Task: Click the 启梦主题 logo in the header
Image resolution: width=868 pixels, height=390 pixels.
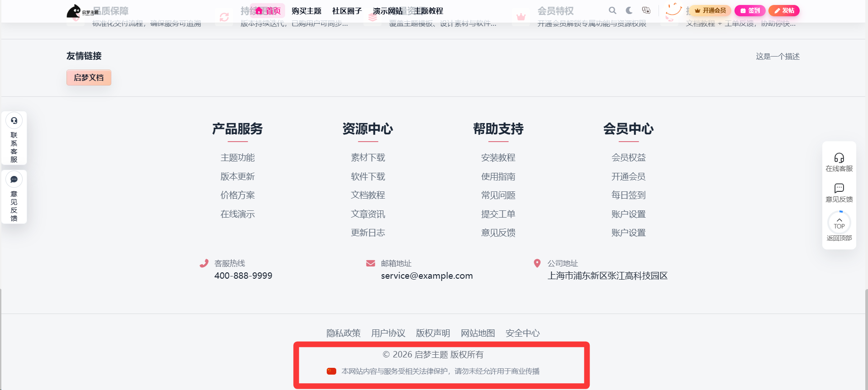Action: 82,11
